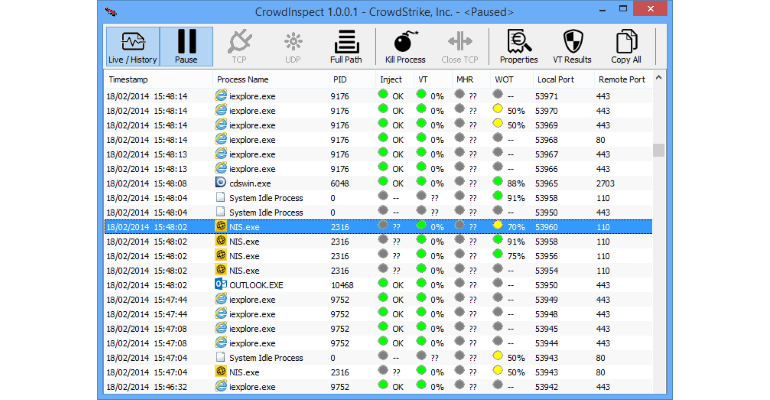Viewport: 770px width, 400px height.
Task: Sort list by PID column header
Action: (341, 79)
